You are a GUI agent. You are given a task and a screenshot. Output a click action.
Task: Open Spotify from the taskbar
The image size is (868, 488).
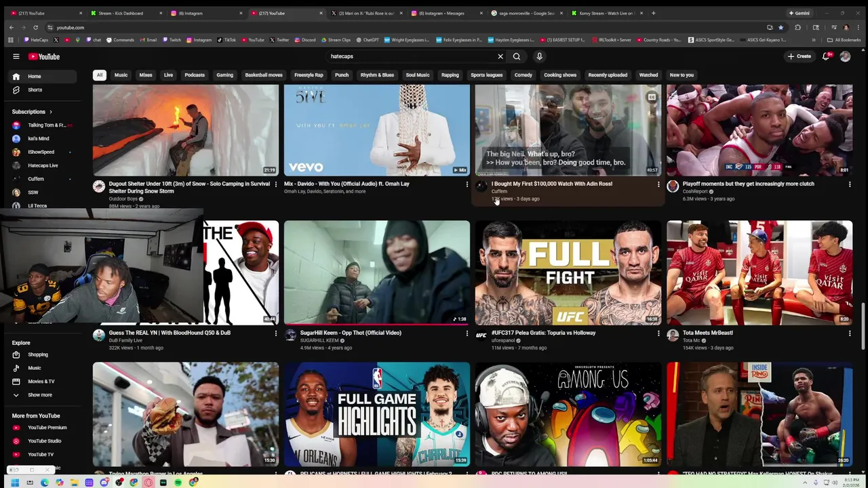pos(178,483)
